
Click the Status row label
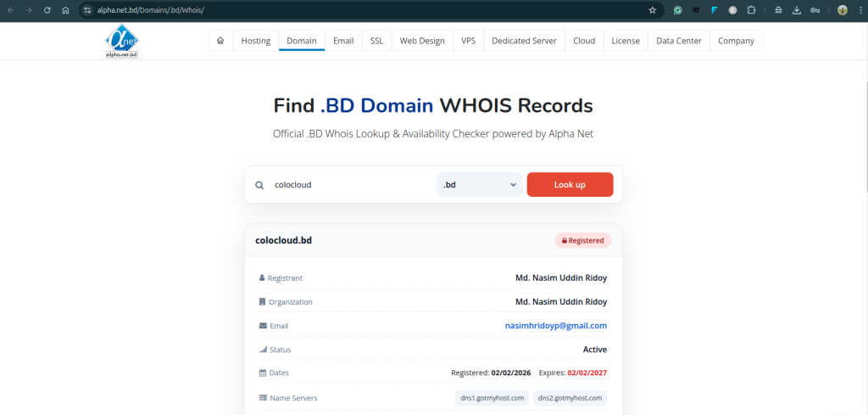[275, 350]
